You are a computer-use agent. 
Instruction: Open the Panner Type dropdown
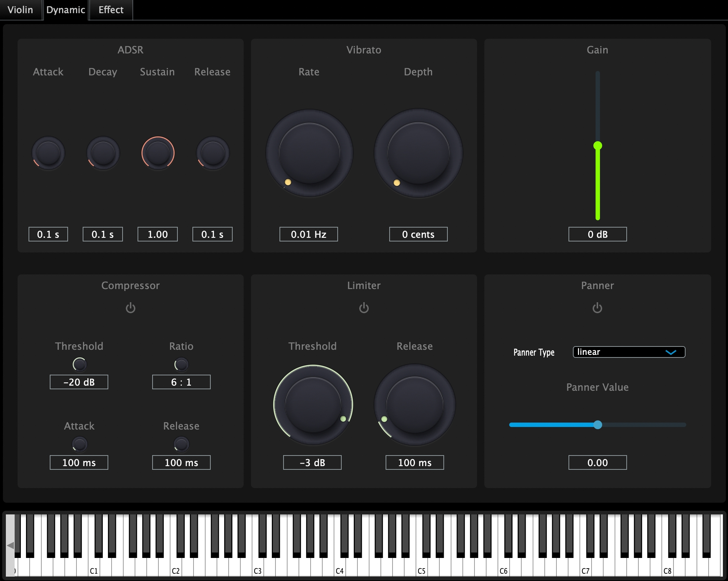point(628,352)
